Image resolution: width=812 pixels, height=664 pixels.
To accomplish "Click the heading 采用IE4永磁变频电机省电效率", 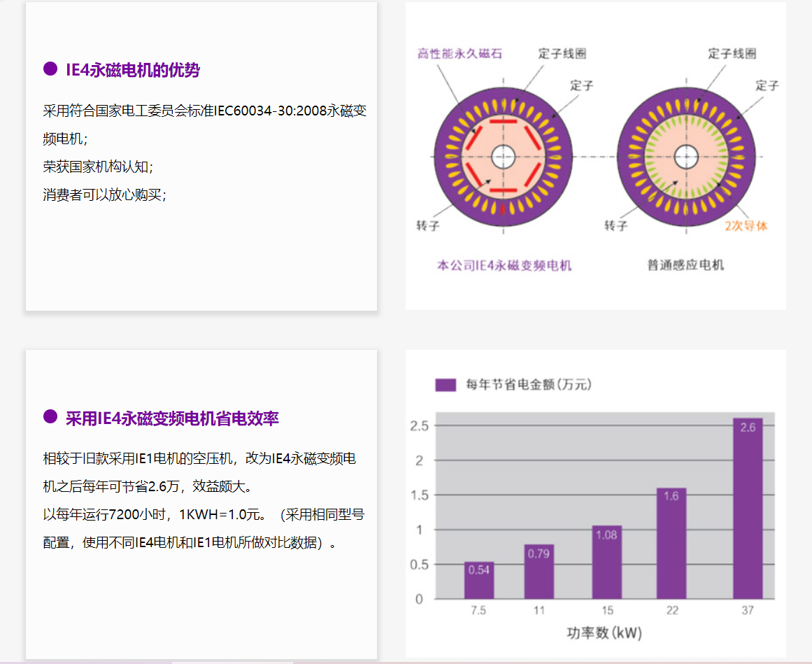I will tap(172, 418).
